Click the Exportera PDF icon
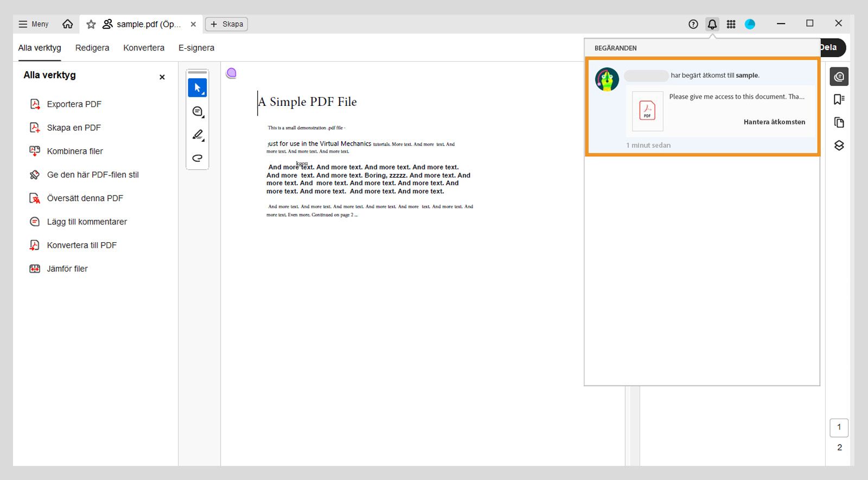The image size is (868, 480). click(35, 104)
